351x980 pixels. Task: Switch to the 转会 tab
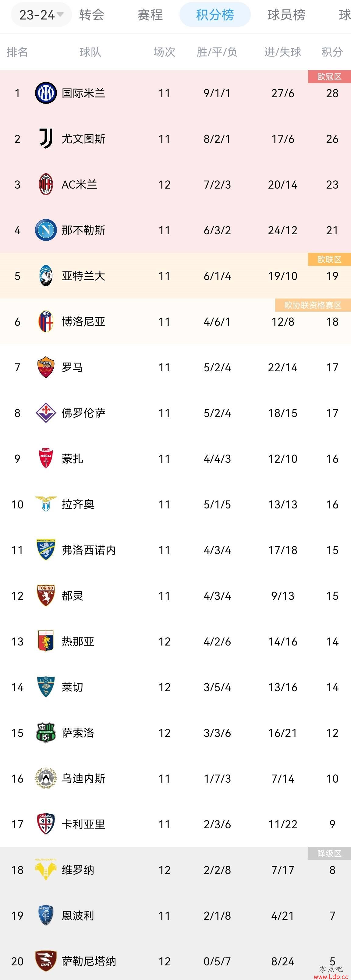click(92, 15)
